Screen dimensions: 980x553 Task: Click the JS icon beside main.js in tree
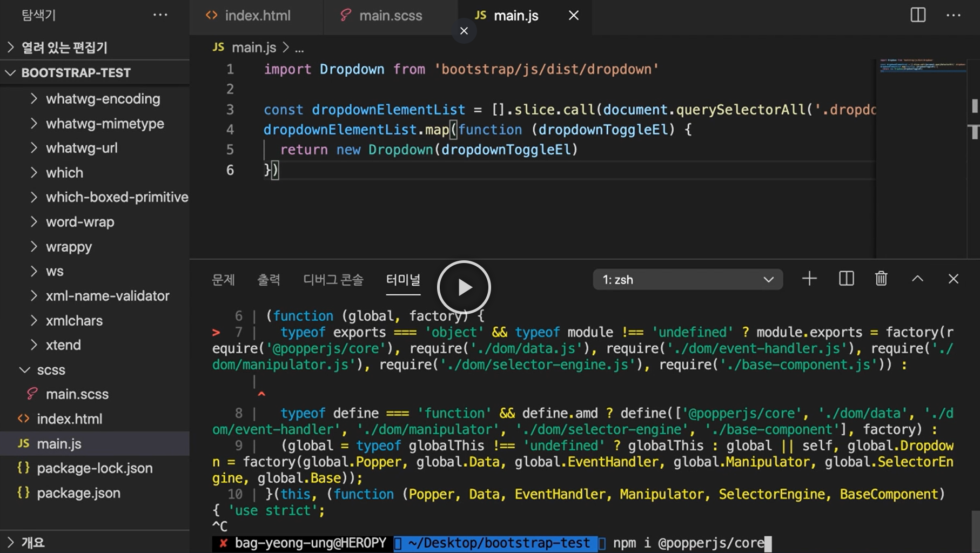[x=23, y=443]
